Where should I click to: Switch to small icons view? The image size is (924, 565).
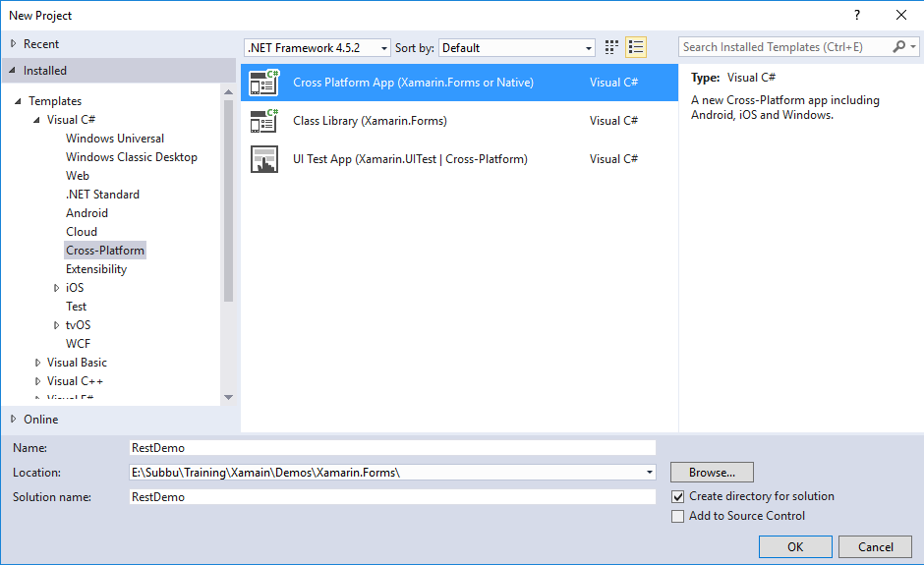(x=611, y=47)
